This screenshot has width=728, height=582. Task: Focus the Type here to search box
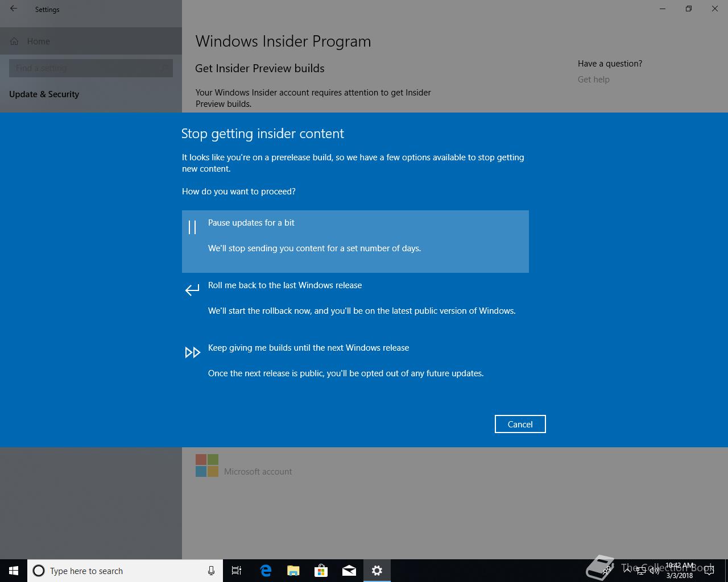tap(125, 571)
